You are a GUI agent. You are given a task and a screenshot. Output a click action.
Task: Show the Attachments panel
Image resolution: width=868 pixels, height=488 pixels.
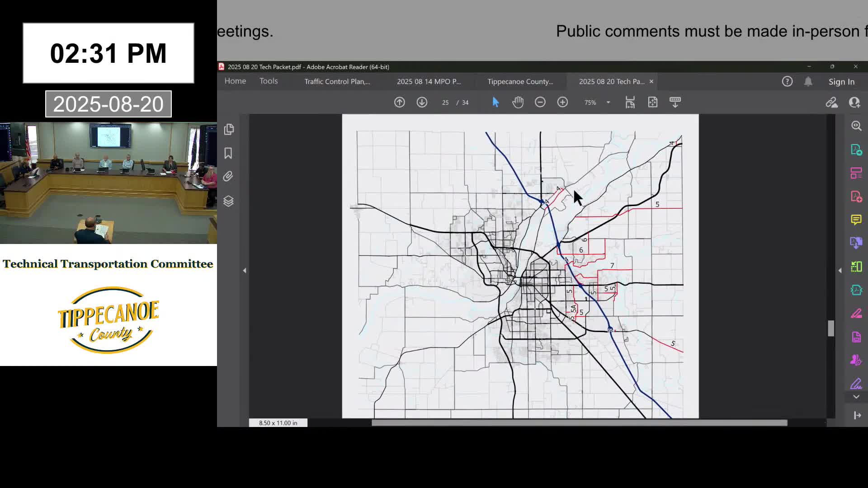228,176
